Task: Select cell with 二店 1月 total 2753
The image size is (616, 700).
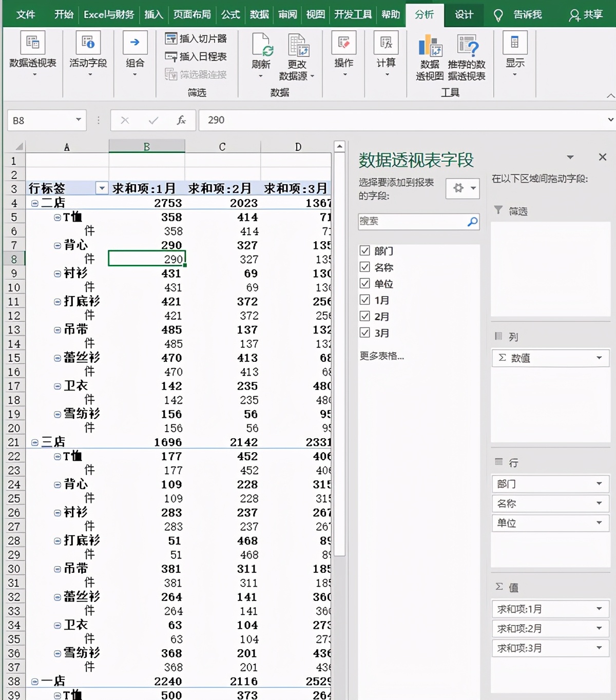Action: pos(147,203)
